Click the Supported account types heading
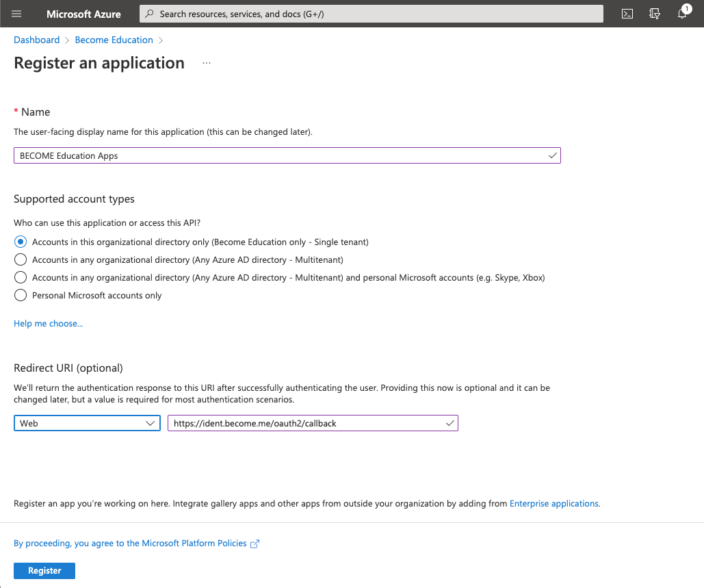704x588 pixels. (74, 199)
